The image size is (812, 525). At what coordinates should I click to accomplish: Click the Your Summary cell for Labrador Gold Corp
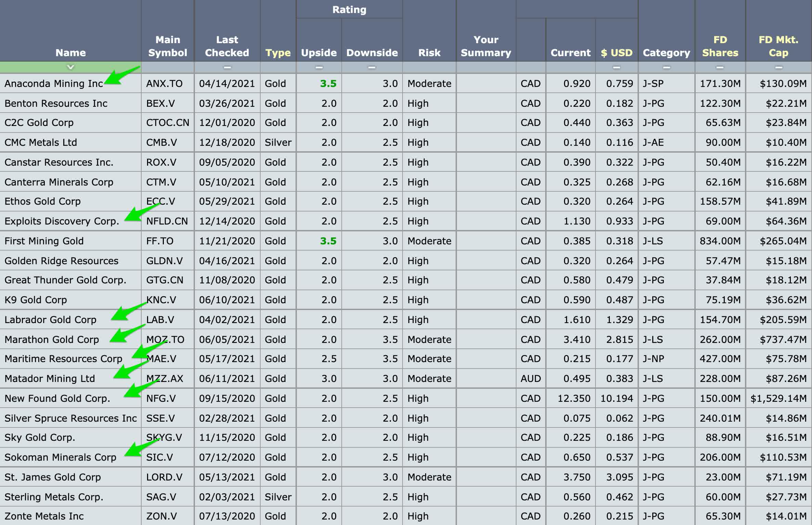[486, 320]
